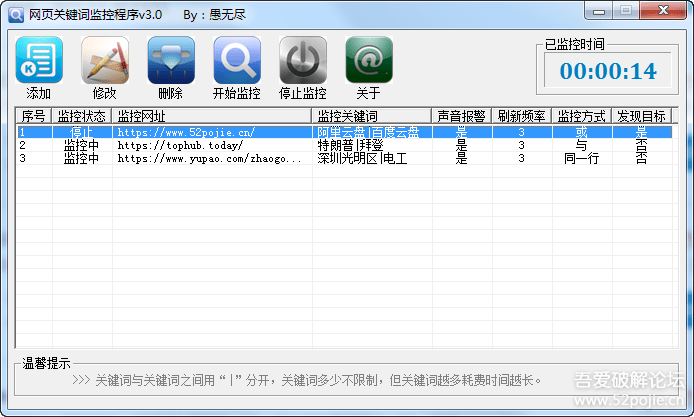The image size is (694, 417).
Task: Select the row with https://www.52pojie.cn/
Action: click(x=344, y=132)
